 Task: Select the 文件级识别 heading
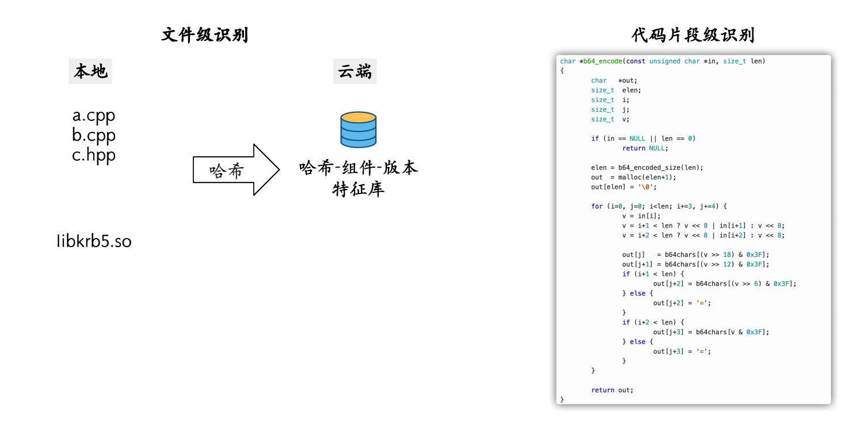coord(204,35)
